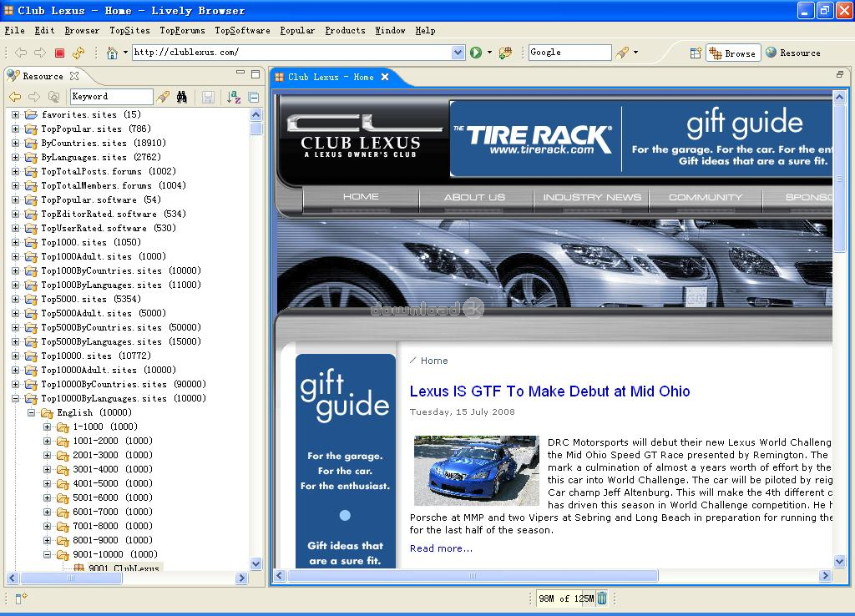
Task: Click the web page horizontal scrollbar thumb
Action: [x=473, y=576]
